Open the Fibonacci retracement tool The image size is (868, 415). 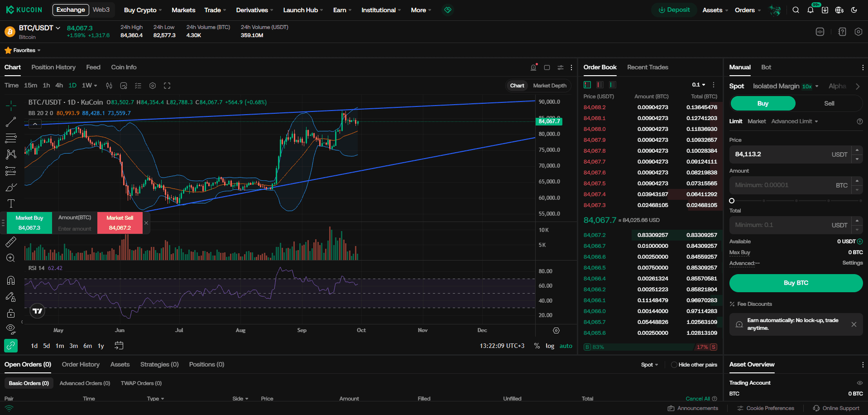click(x=11, y=138)
